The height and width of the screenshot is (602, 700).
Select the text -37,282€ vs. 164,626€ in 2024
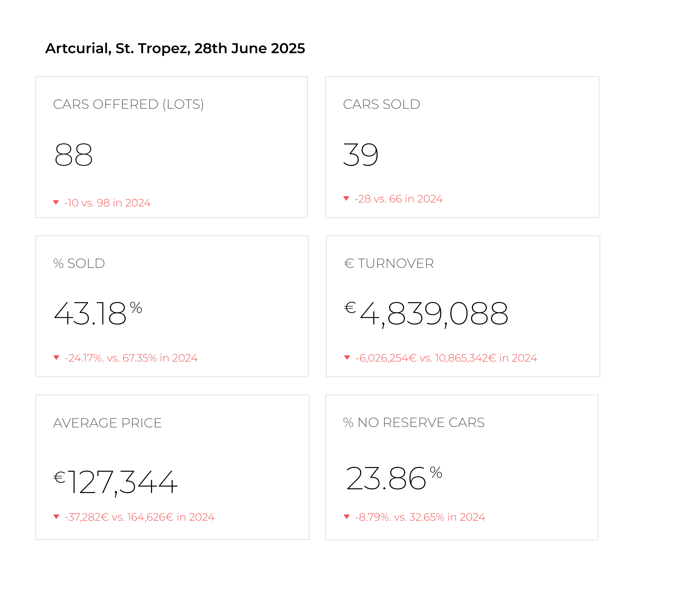[139, 517]
